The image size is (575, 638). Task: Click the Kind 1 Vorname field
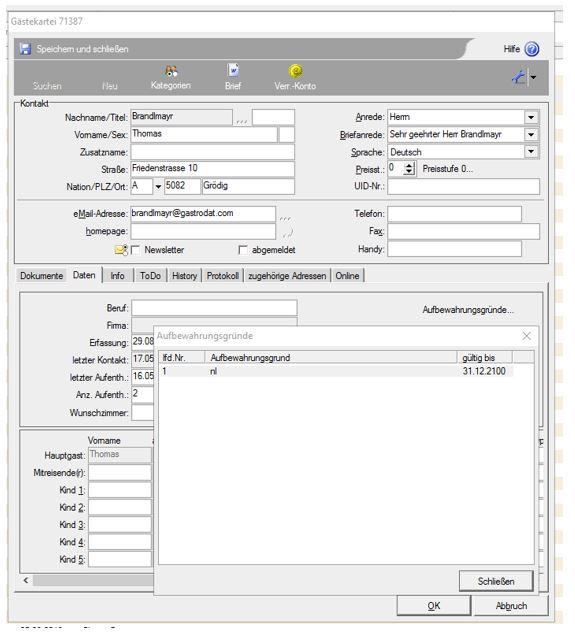[x=120, y=490]
